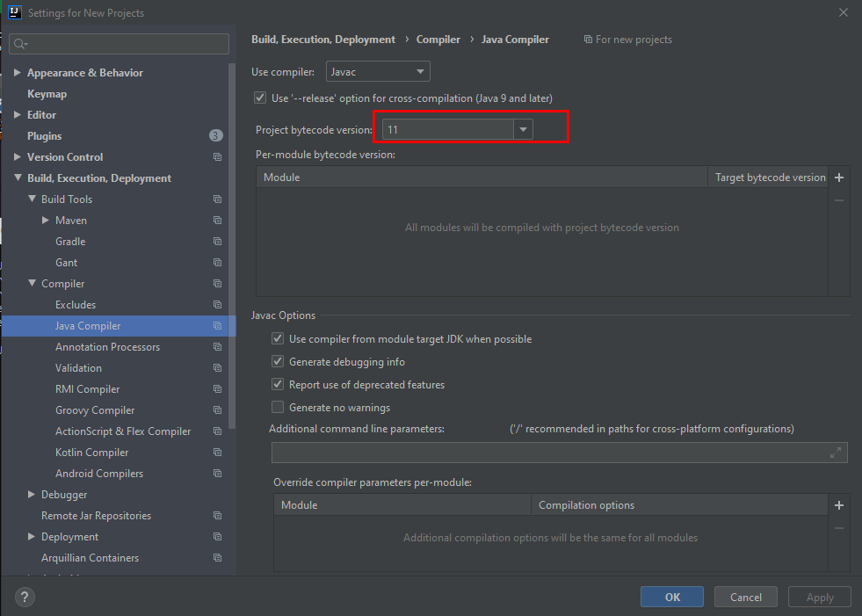This screenshot has height=616, width=862.
Task: Select Keymap in settings tree
Action: point(47,94)
